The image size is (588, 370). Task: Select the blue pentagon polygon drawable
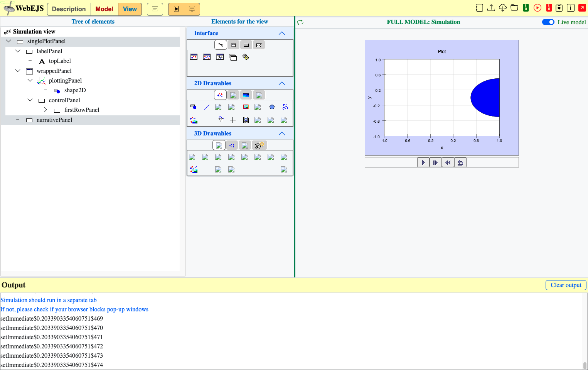tap(272, 107)
